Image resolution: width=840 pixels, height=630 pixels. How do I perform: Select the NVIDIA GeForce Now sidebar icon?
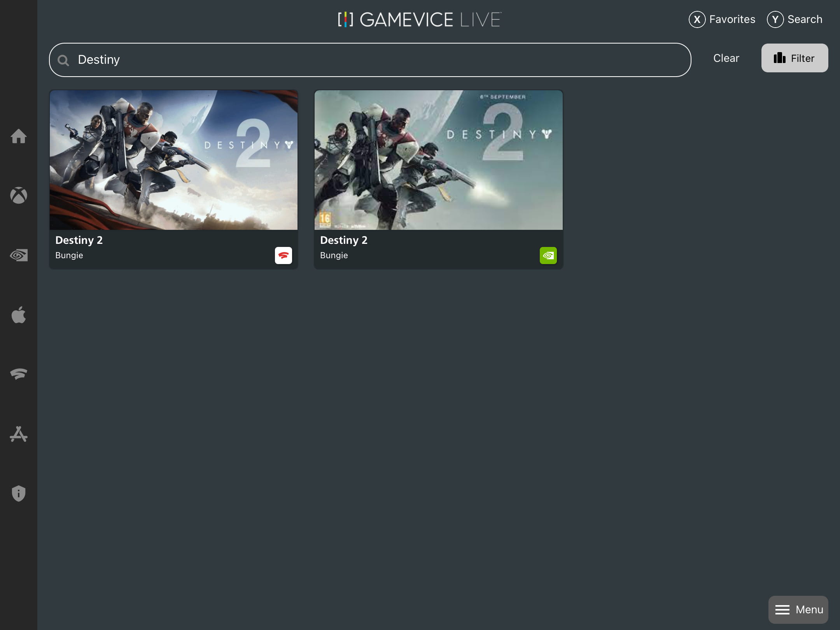tap(18, 255)
